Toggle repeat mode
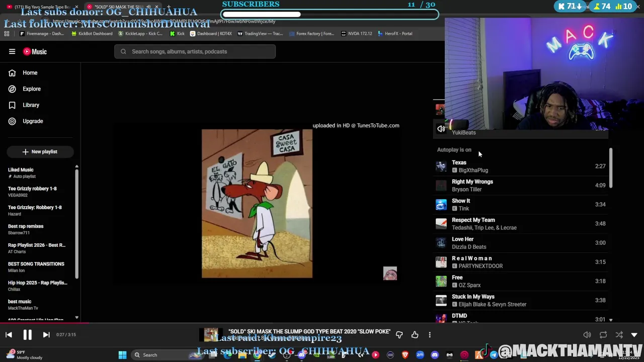 pyautogui.click(x=603, y=335)
